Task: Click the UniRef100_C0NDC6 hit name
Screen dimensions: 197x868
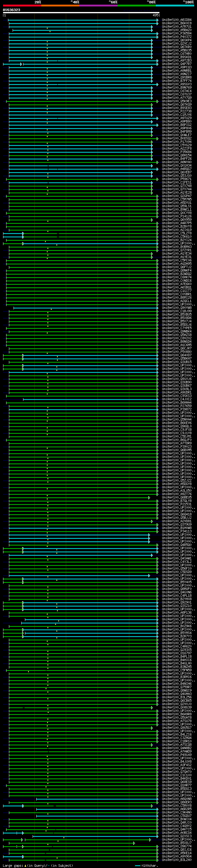Action: point(176,281)
